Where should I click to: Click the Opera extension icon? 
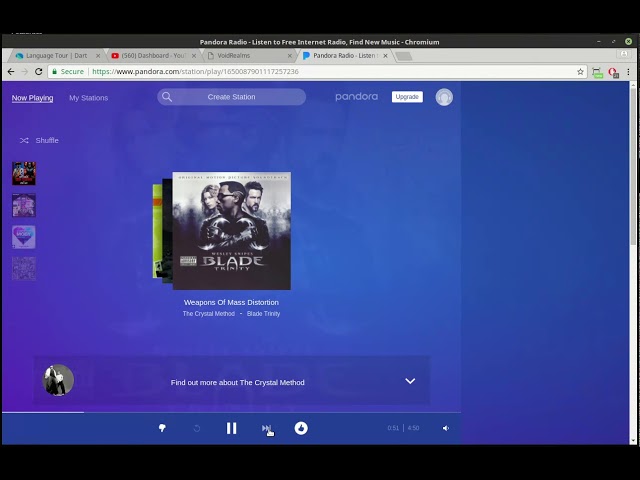tap(613, 72)
